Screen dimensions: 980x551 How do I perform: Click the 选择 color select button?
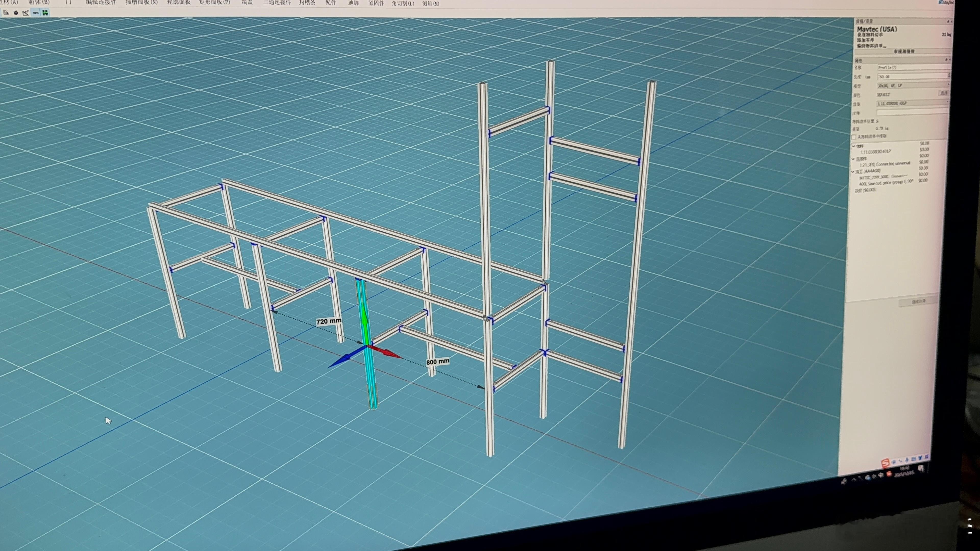click(944, 93)
